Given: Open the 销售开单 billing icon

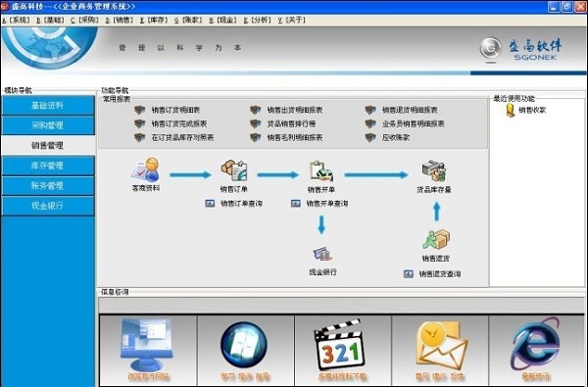Looking at the screenshot, I should click(321, 171).
